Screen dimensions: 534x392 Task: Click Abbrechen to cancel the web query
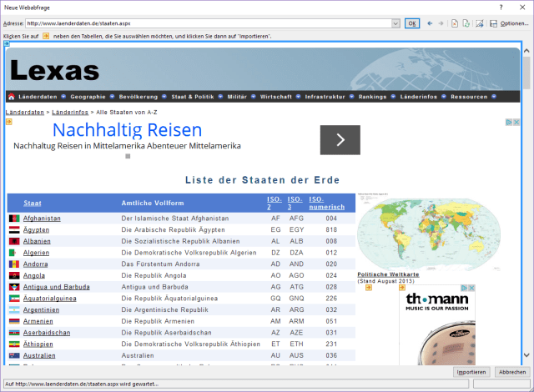pos(512,372)
